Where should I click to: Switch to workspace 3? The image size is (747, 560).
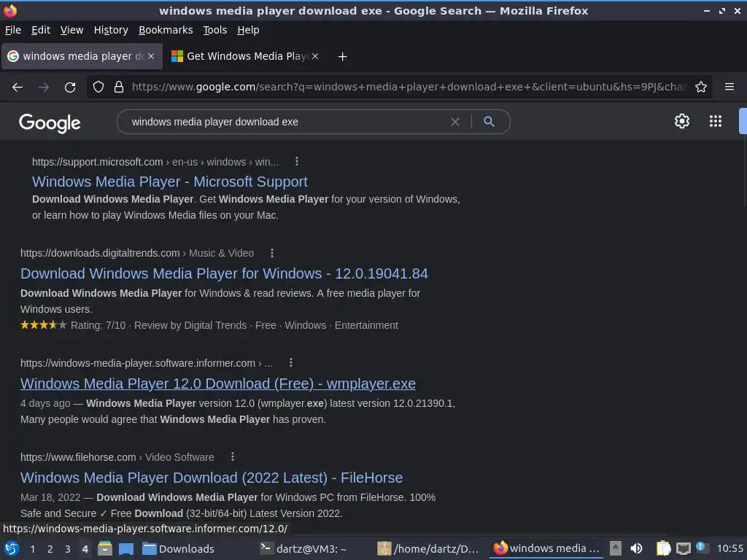pyautogui.click(x=68, y=549)
